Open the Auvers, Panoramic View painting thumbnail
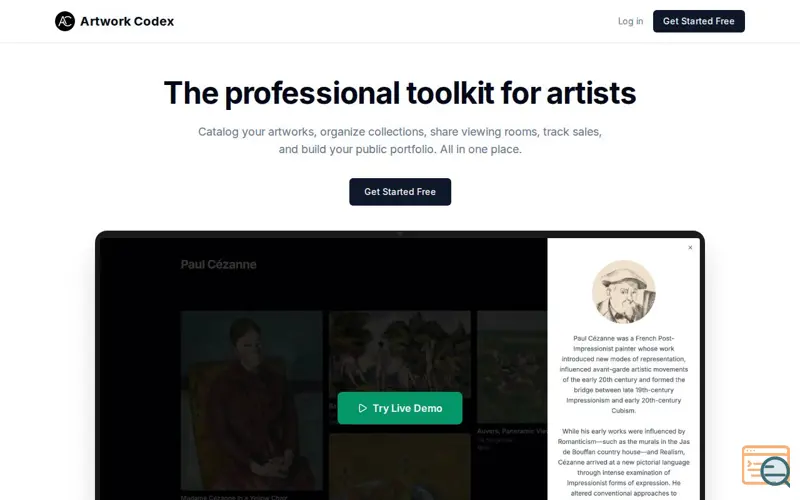 512,367
